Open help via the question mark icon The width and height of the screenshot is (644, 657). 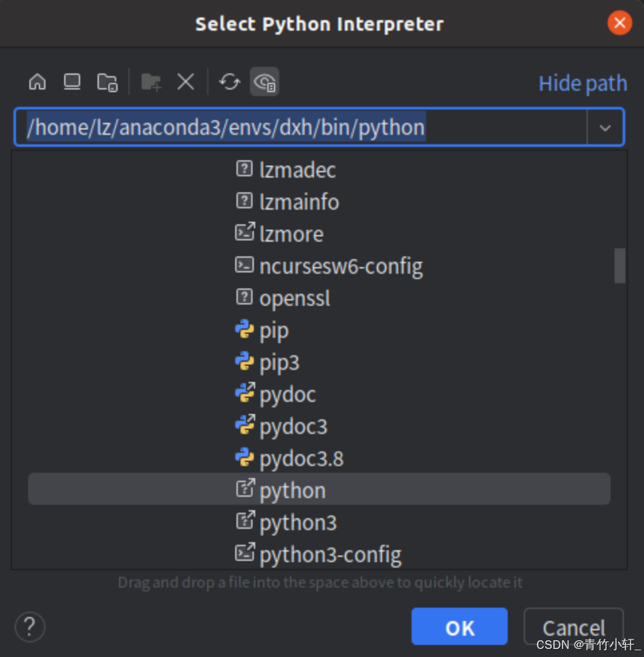pos(29,626)
